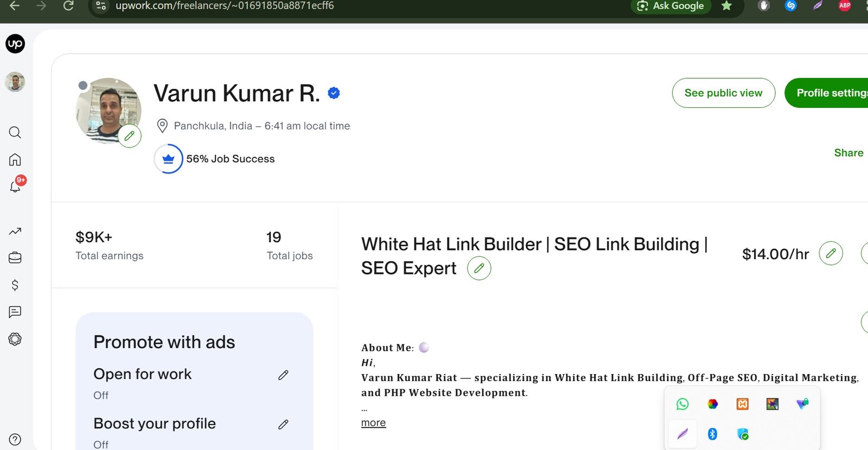Open help via the question mark icon
The width and height of the screenshot is (868, 450).
click(15, 440)
